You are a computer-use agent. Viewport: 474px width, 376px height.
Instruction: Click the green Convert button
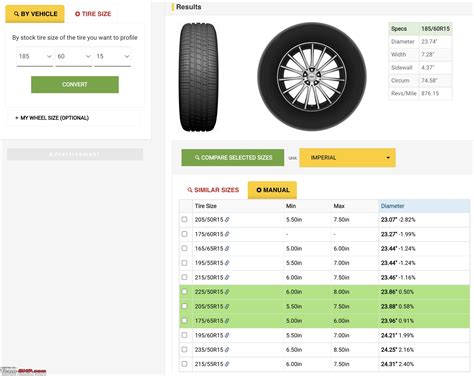[x=75, y=85]
